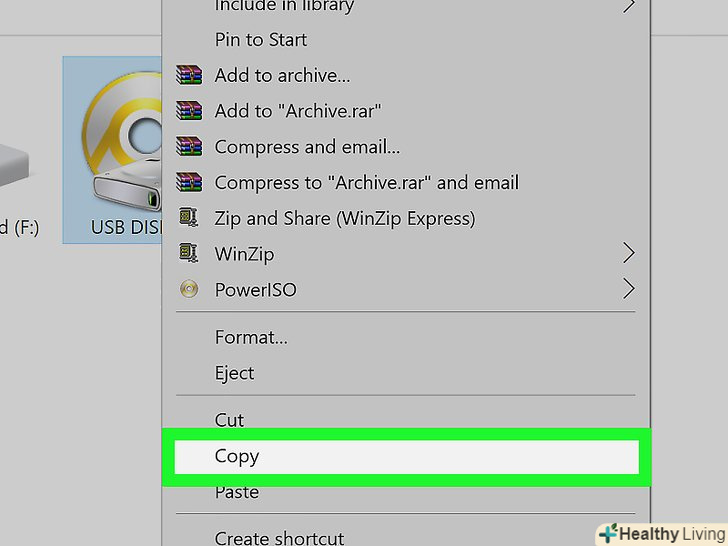The image size is (728, 546).
Task: Expand the PowerISO submenu arrow
Action: tap(628, 290)
